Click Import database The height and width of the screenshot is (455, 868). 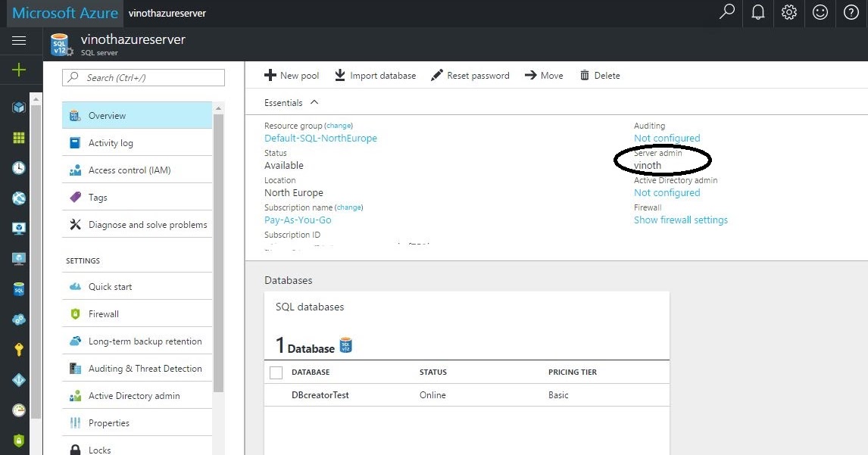pos(376,75)
